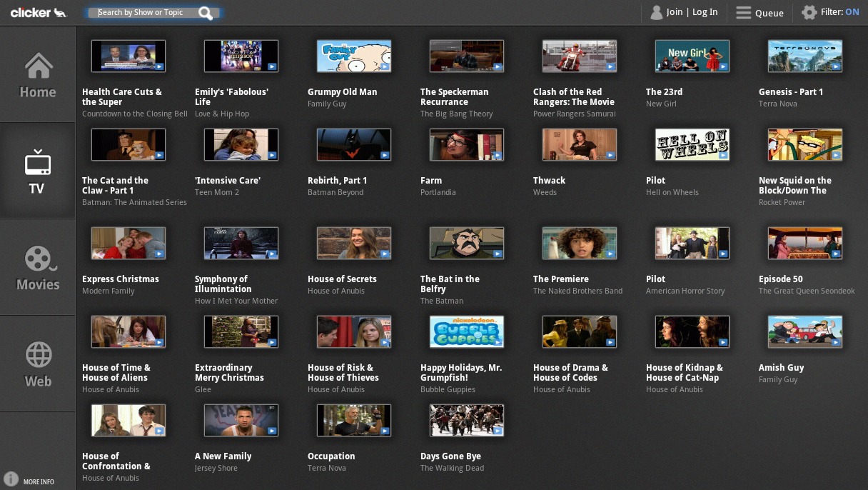The image size is (868, 490).
Task: Open House of Risk & House of Thieves thumbnail
Action: [354, 332]
